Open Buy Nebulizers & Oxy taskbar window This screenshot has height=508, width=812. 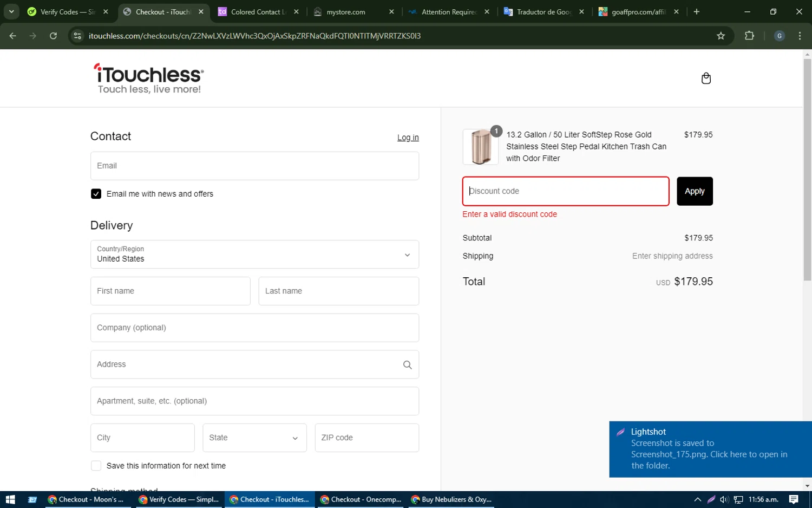(451, 499)
